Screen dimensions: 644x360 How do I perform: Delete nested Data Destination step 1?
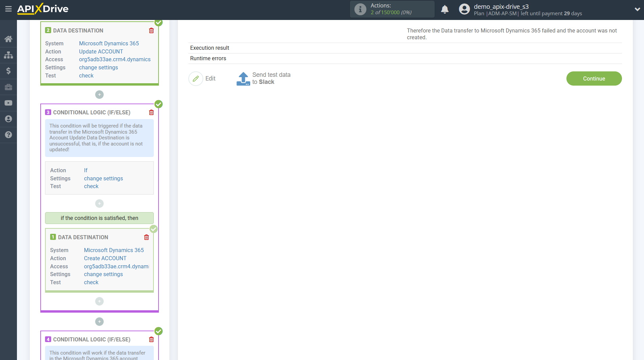(146, 237)
